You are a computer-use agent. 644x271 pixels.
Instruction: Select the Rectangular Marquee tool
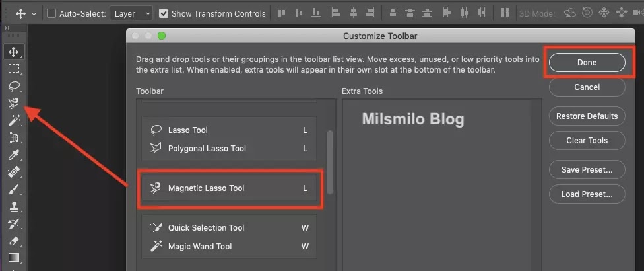pos(14,69)
